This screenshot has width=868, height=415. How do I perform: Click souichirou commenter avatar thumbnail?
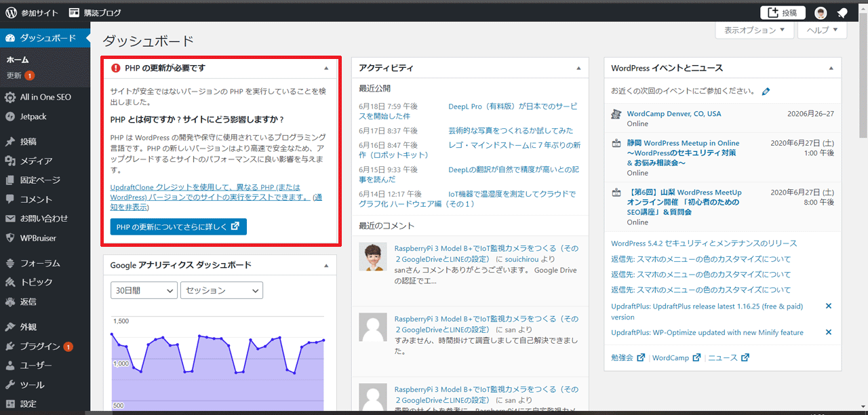pyautogui.click(x=372, y=257)
